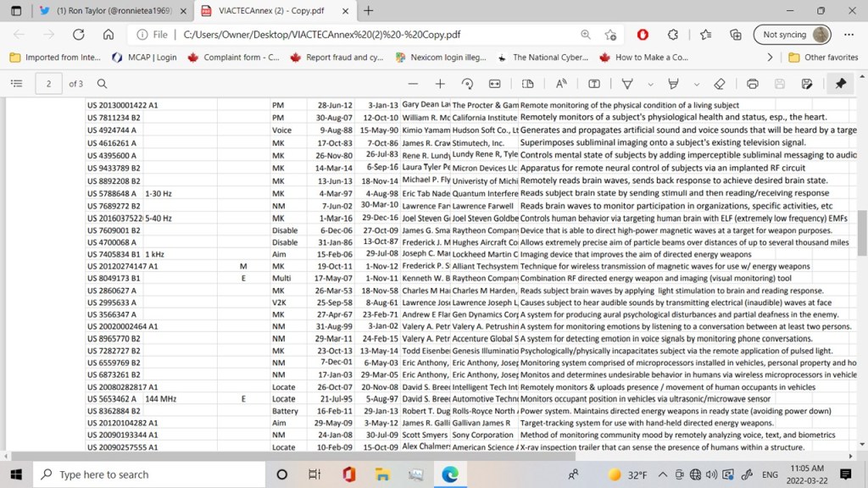
Task: Show more favorites bar items chevron
Action: point(770,58)
